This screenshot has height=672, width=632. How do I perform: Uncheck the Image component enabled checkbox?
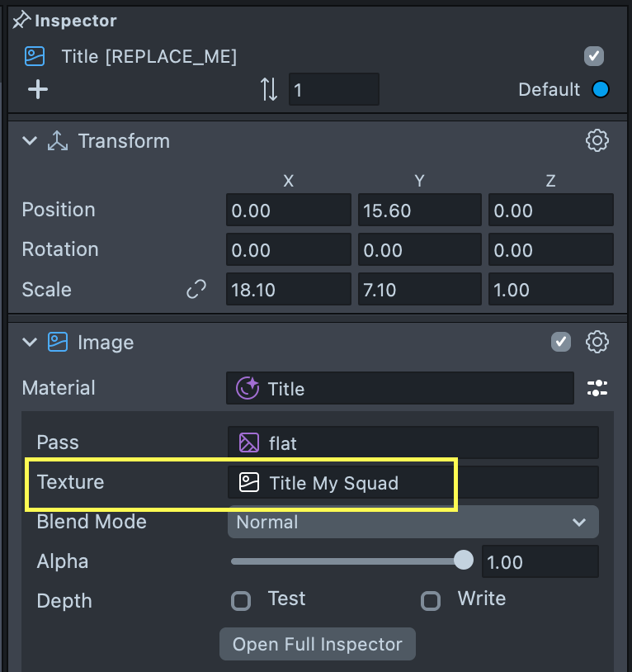click(561, 342)
